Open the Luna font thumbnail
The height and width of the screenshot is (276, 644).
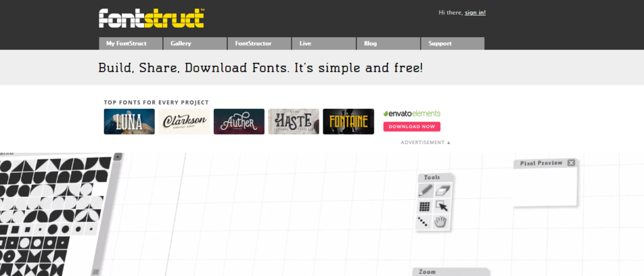coord(129,121)
